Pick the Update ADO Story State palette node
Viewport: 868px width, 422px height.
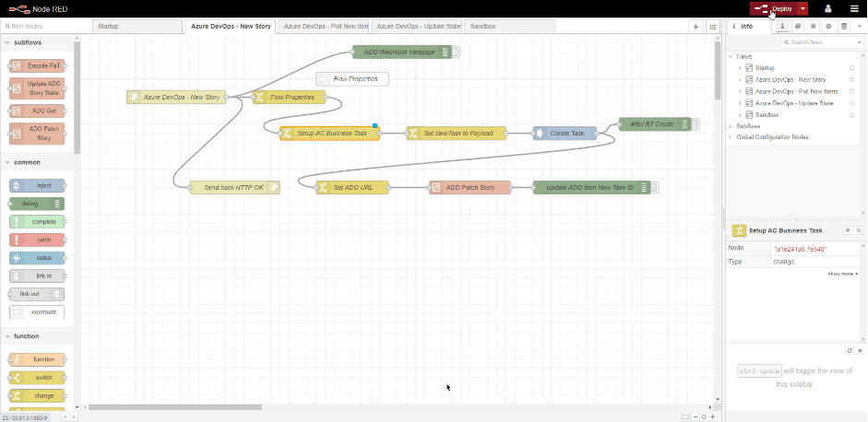pos(37,88)
